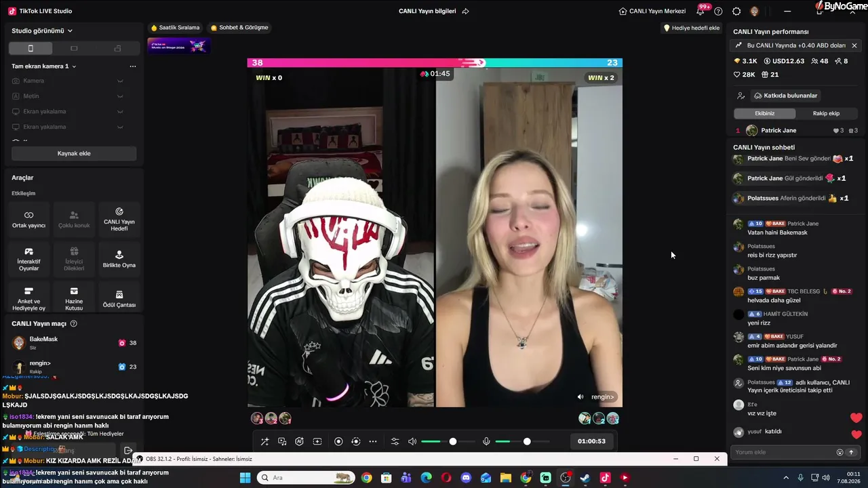Open the help question-mark icon

click(718, 11)
